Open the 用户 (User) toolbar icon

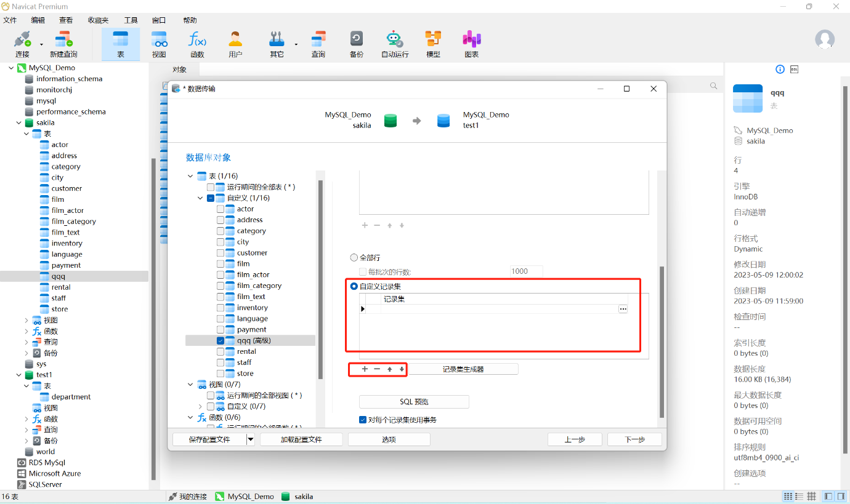(x=235, y=41)
